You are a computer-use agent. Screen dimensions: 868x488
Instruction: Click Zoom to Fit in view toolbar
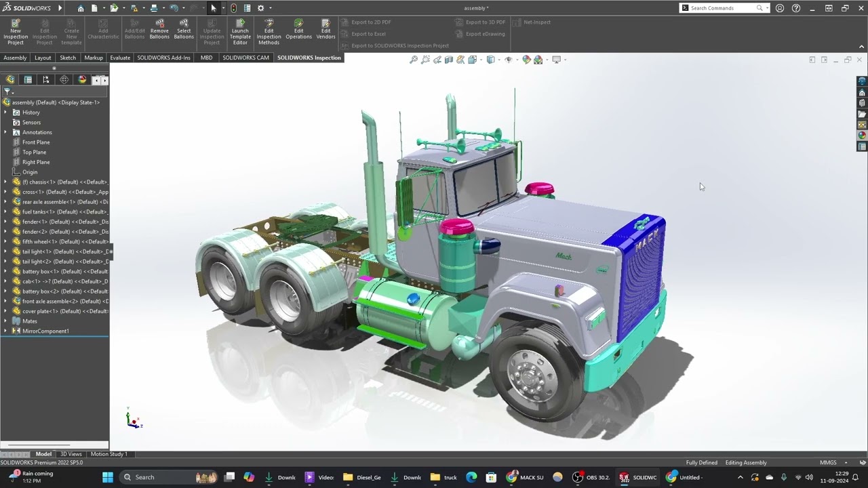pos(414,60)
